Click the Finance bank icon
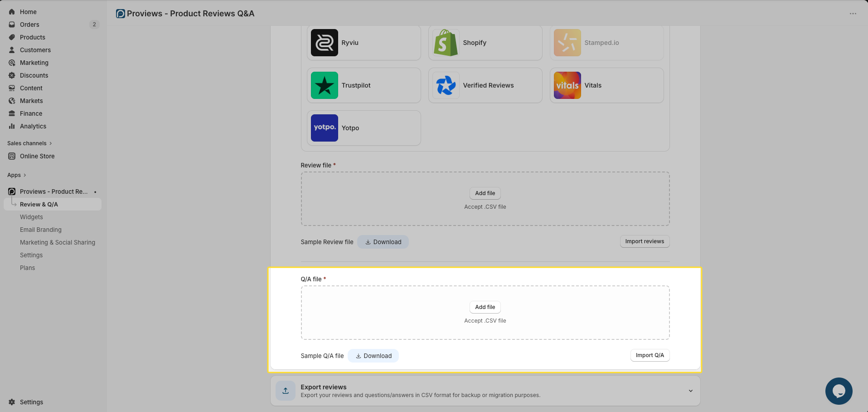Viewport: 868px width, 412px height. point(12,113)
